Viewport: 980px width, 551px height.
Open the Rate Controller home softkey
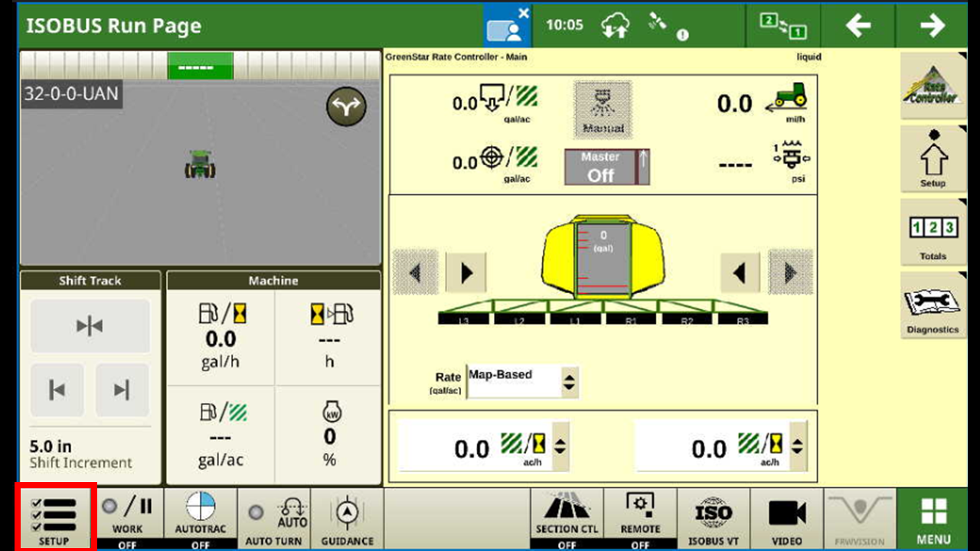933,86
